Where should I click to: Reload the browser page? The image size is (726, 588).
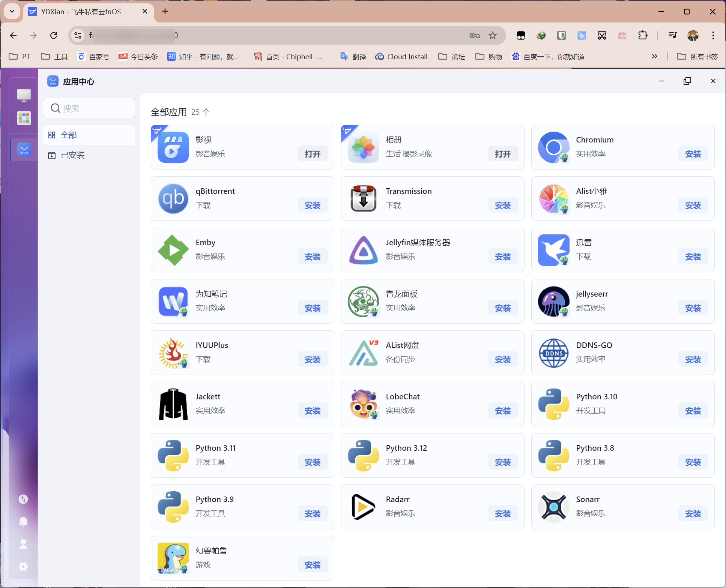click(54, 35)
